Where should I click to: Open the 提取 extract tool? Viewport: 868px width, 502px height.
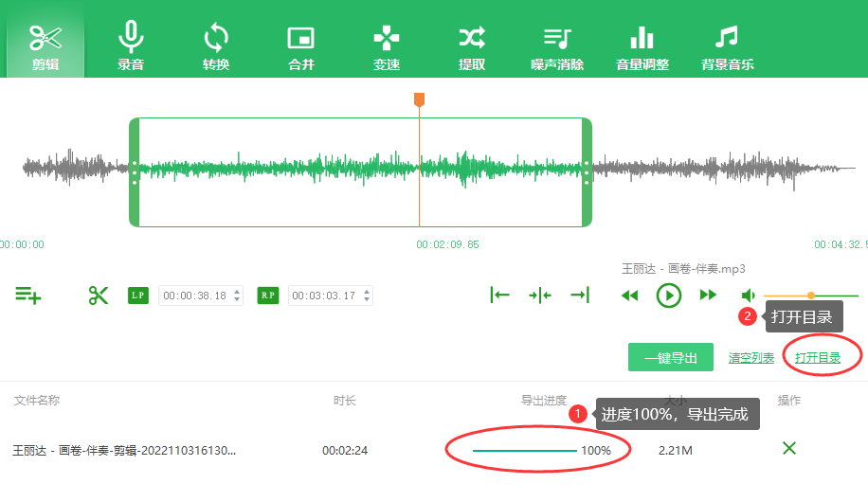point(472,45)
